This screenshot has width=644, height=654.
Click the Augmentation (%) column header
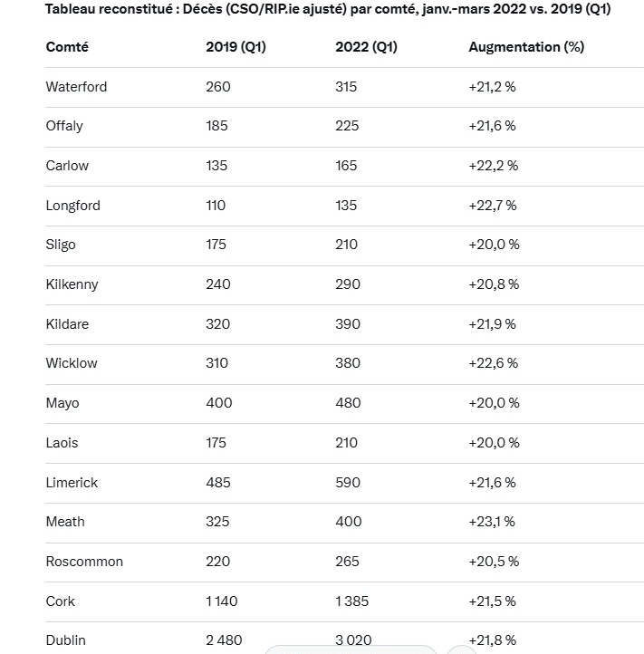(526, 47)
